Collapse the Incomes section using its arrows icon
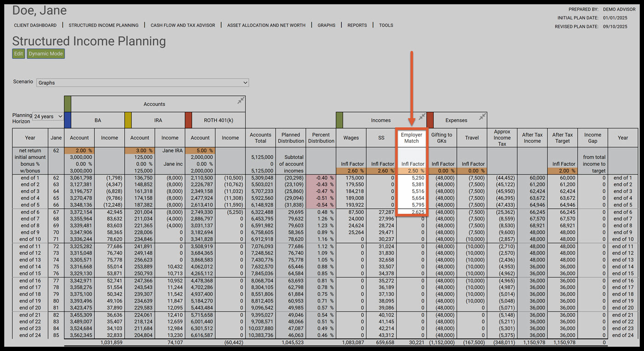 (x=422, y=117)
